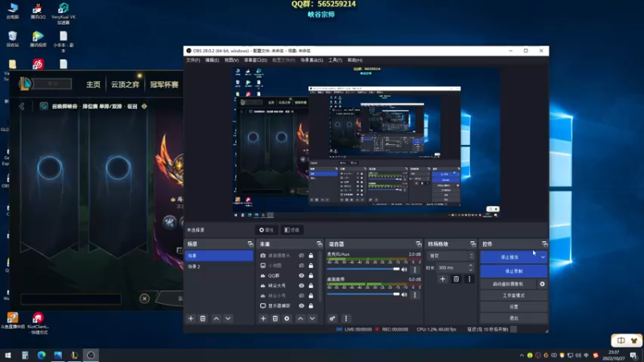Screen dimensions: 644x362
Task: Add a transition with plus icon
Action: tap(442, 279)
